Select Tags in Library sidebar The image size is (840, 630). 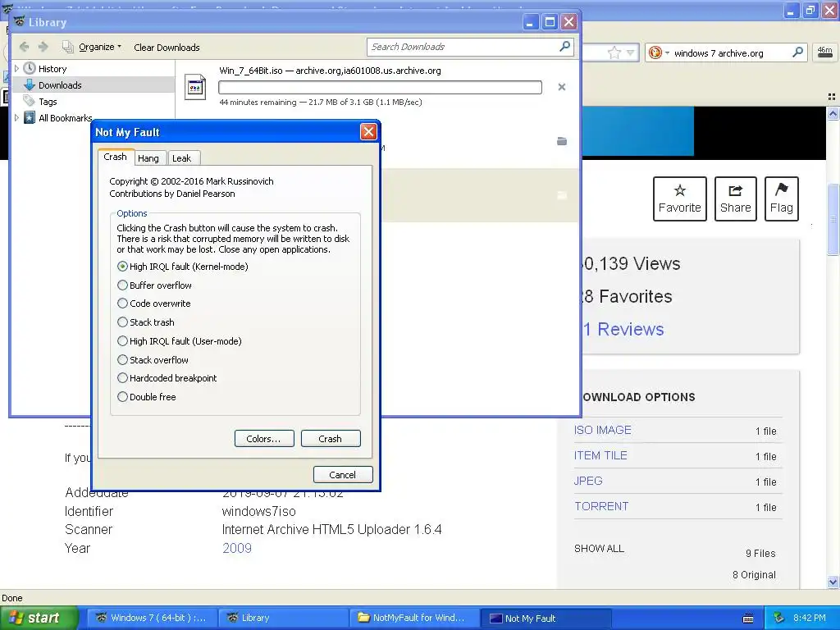pyautogui.click(x=48, y=102)
